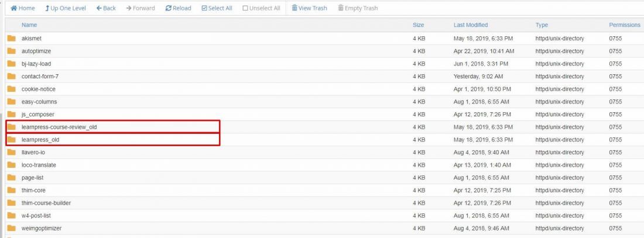Select the js_composer folder name

(x=38, y=115)
